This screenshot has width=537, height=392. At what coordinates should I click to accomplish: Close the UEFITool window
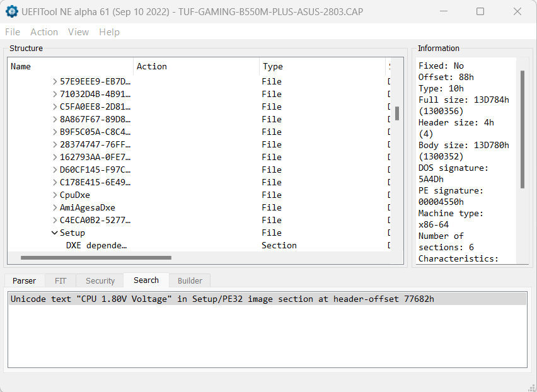(517, 11)
